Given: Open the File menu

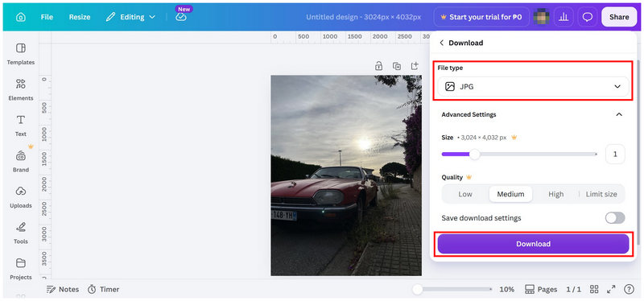Looking at the screenshot, I should (x=47, y=17).
